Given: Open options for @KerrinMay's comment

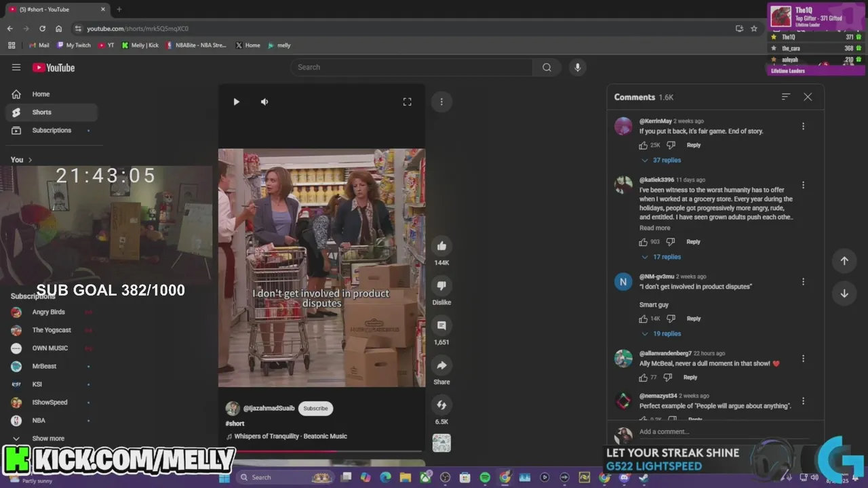Looking at the screenshot, I should point(803,126).
